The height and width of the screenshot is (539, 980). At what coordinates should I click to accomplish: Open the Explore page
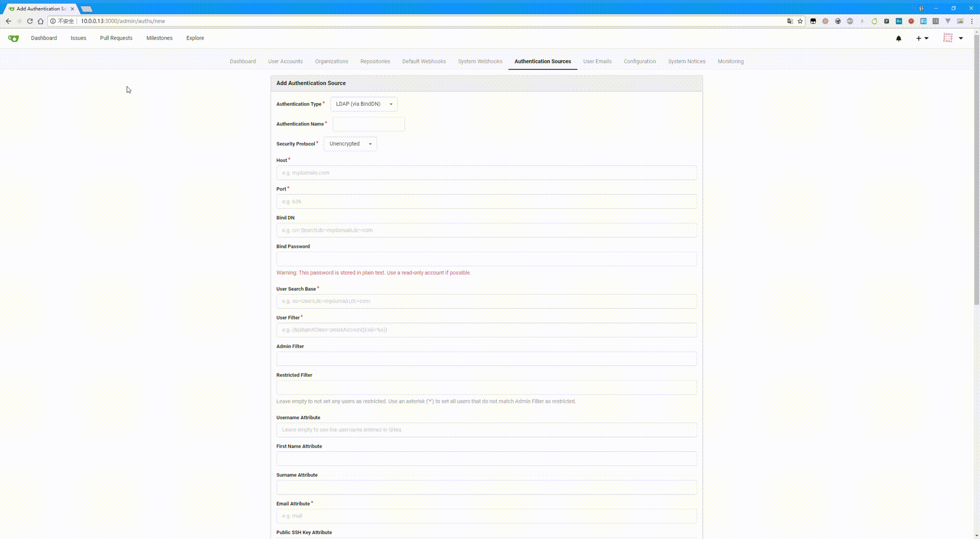coord(195,38)
